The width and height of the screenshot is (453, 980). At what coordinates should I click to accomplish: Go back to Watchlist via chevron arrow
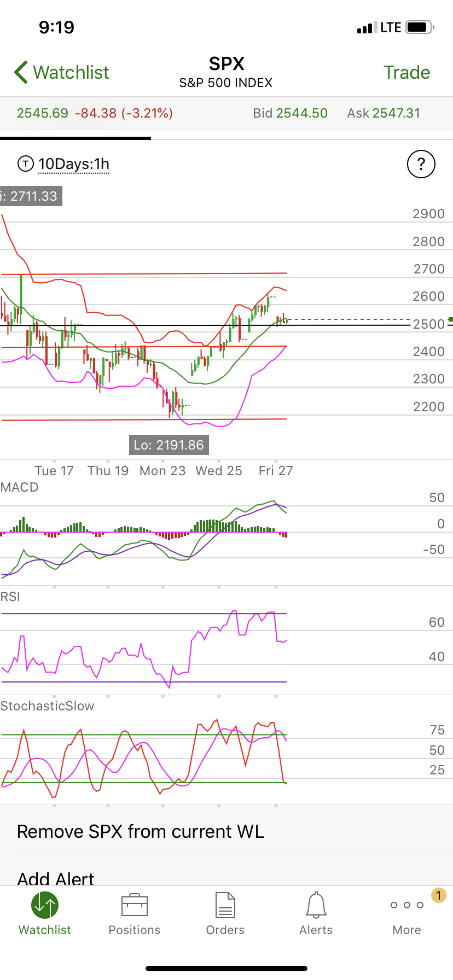tap(21, 72)
